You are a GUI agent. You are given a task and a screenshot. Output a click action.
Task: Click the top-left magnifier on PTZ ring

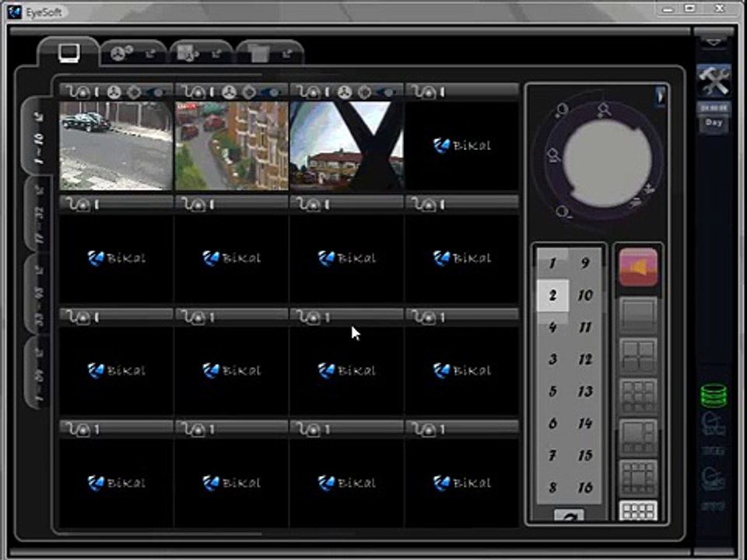(562, 110)
